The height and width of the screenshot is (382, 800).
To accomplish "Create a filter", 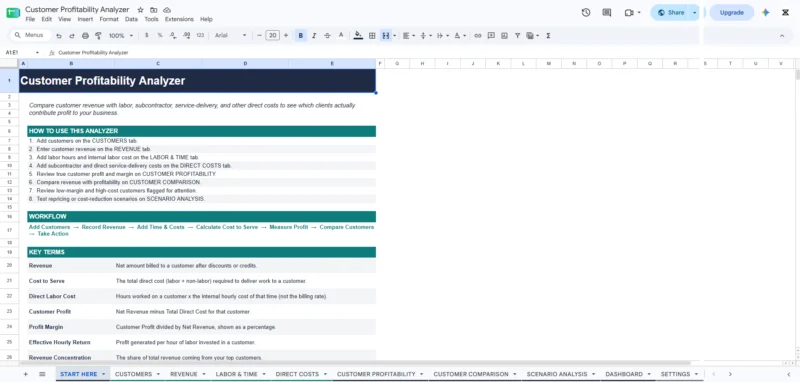I will click(517, 36).
